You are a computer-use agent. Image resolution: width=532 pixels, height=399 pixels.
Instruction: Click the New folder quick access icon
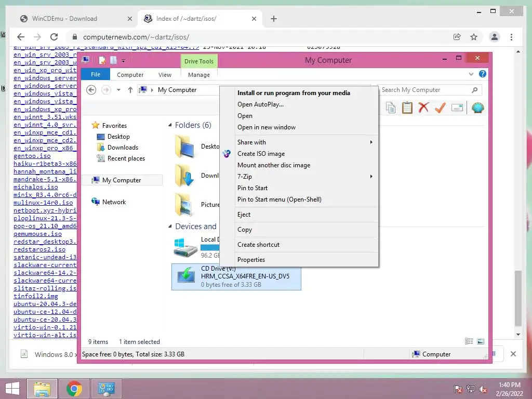pos(113,60)
